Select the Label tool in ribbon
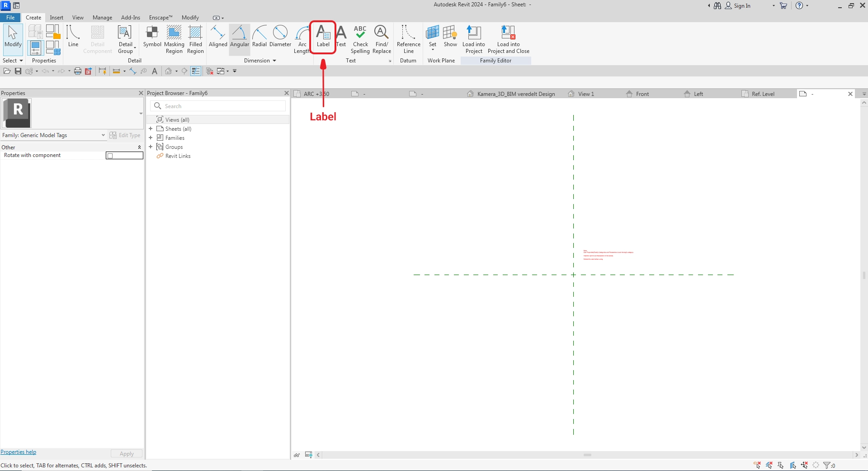 pyautogui.click(x=323, y=36)
